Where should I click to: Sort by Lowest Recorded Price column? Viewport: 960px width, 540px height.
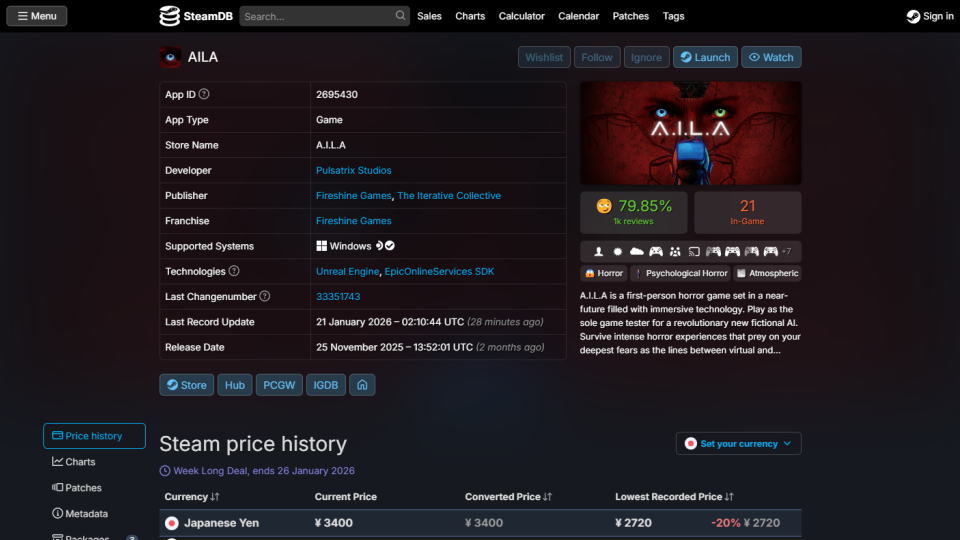pos(674,497)
